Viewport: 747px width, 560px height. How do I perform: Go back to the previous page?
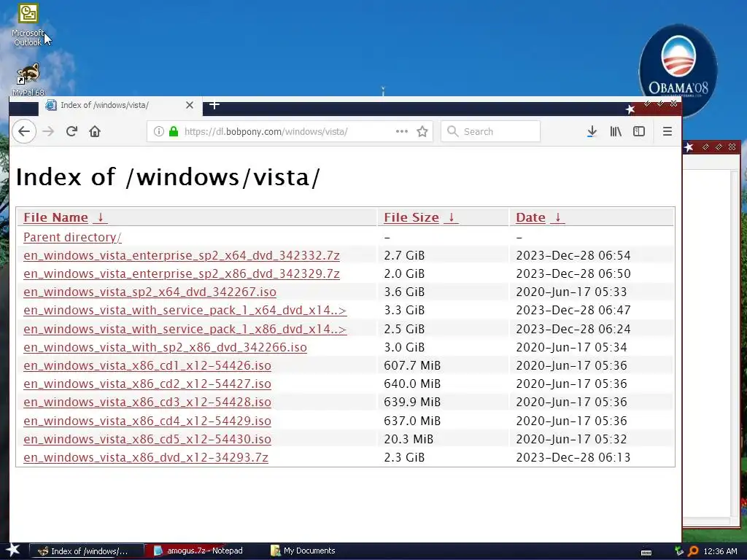[x=24, y=131]
